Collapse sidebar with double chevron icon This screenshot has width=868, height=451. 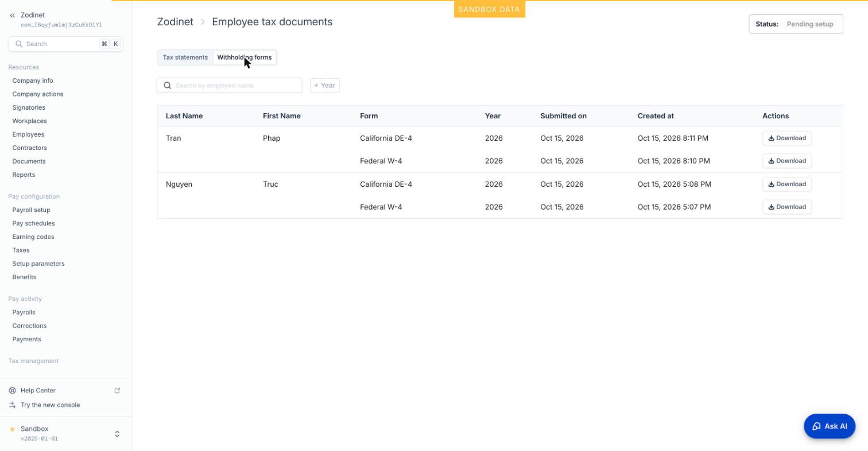(12, 16)
